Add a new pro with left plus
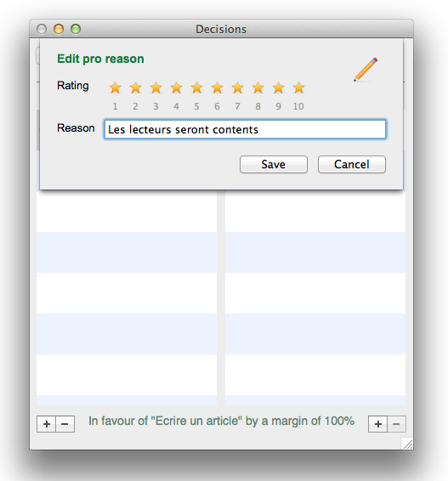This screenshot has width=448, height=481. pos(47,424)
